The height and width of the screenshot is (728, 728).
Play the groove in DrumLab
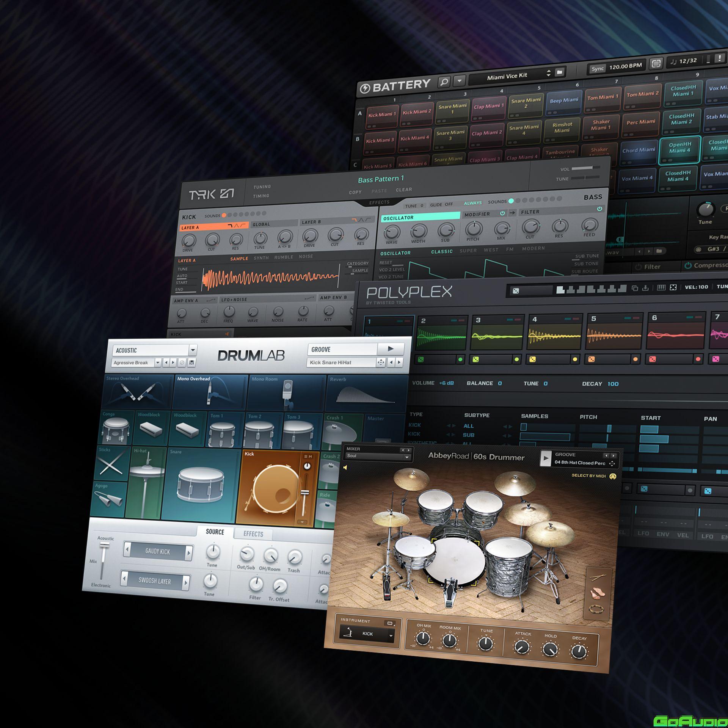click(391, 349)
